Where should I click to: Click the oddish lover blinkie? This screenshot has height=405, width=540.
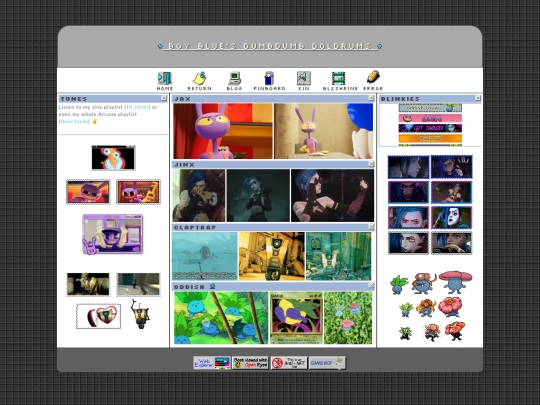click(430, 108)
